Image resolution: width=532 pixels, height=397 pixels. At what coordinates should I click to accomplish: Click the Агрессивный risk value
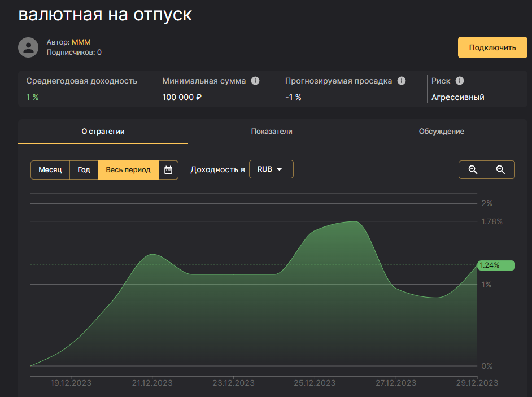pyautogui.click(x=457, y=97)
